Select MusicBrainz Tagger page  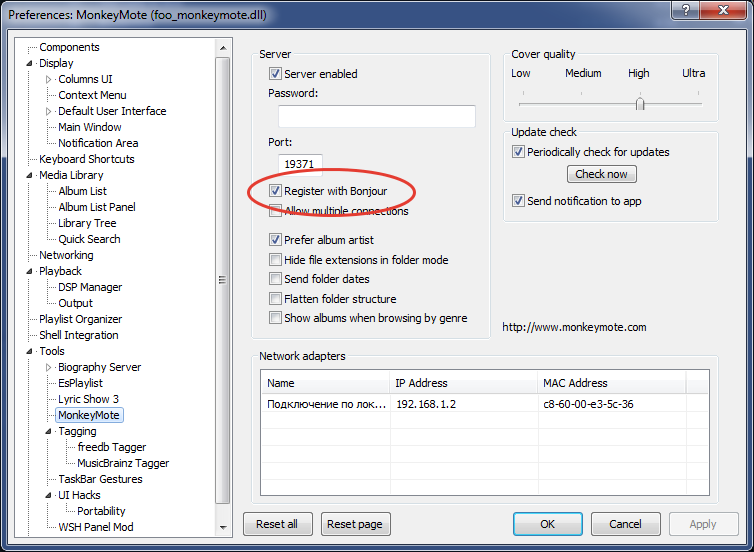123,463
